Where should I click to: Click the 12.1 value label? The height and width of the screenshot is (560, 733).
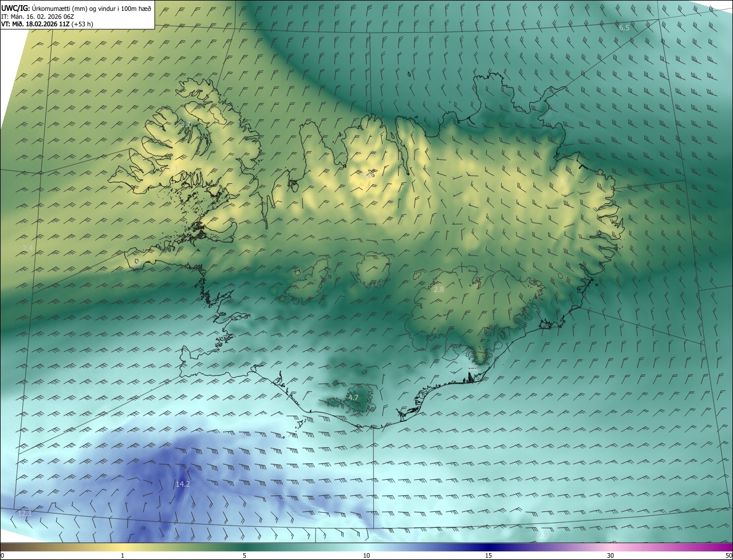point(25,514)
